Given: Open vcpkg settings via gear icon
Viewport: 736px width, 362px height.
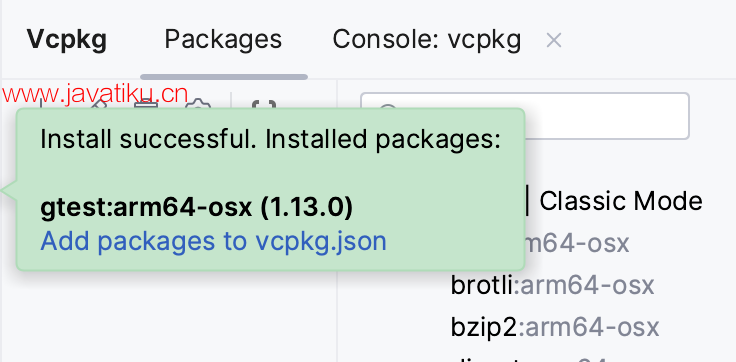Looking at the screenshot, I should (x=197, y=103).
